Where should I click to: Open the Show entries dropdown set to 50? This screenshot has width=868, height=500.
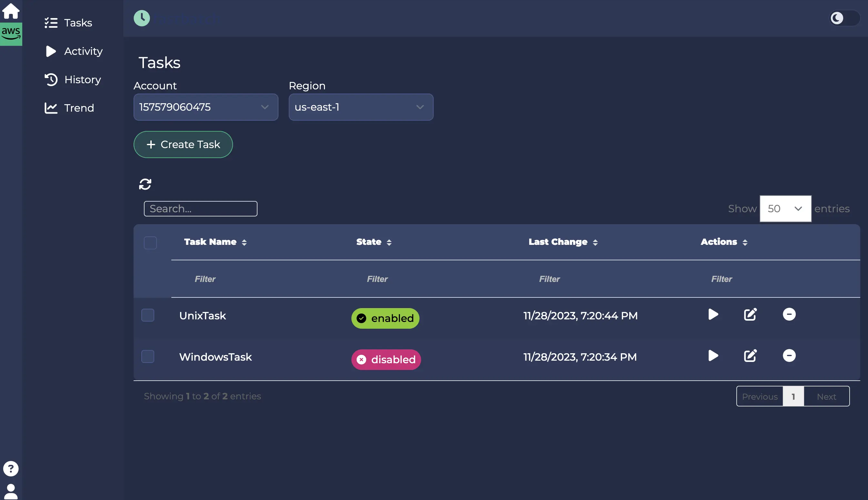click(x=785, y=208)
